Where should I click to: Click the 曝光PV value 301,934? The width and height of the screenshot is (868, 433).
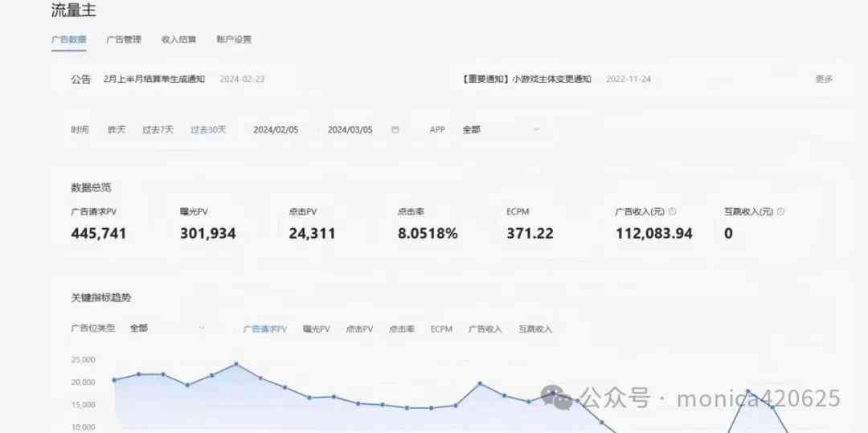(207, 234)
